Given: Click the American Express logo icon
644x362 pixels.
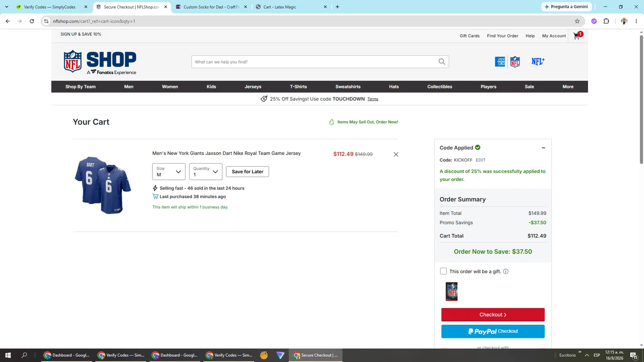Looking at the screenshot, I should pyautogui.click(x=500, y=62).
